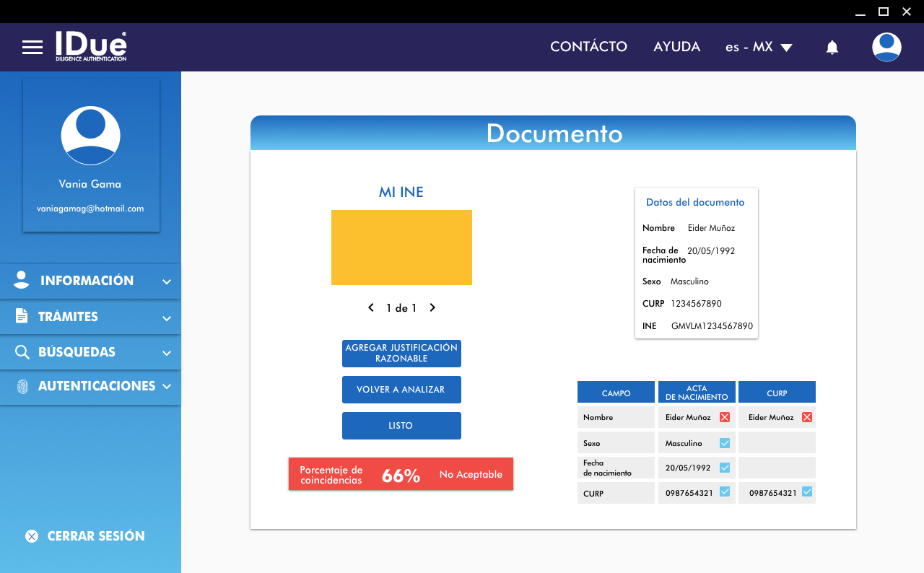Open the hamburger menu icon

click(x=32, y=48)
